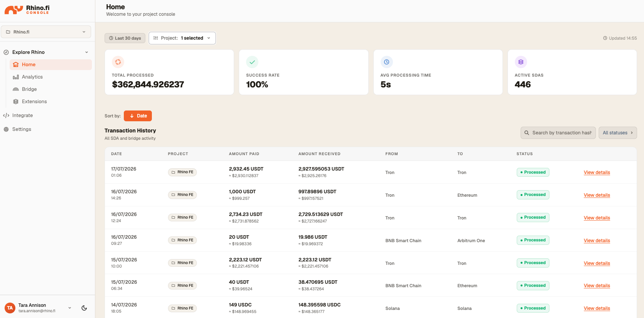Click Rhino FE tag on 16/07/2026 14:26 row

182,195
